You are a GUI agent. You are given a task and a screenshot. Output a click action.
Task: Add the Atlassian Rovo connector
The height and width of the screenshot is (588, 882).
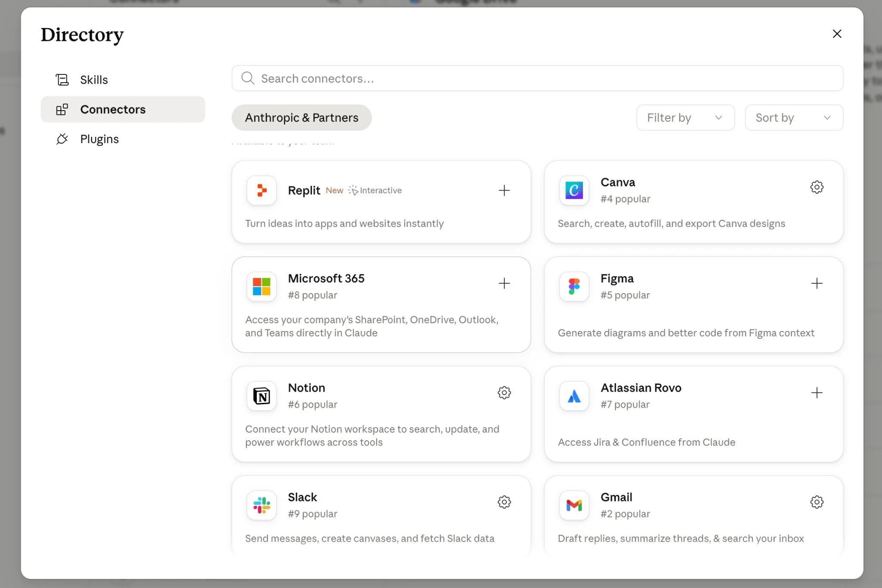click(x=817, y=393)
